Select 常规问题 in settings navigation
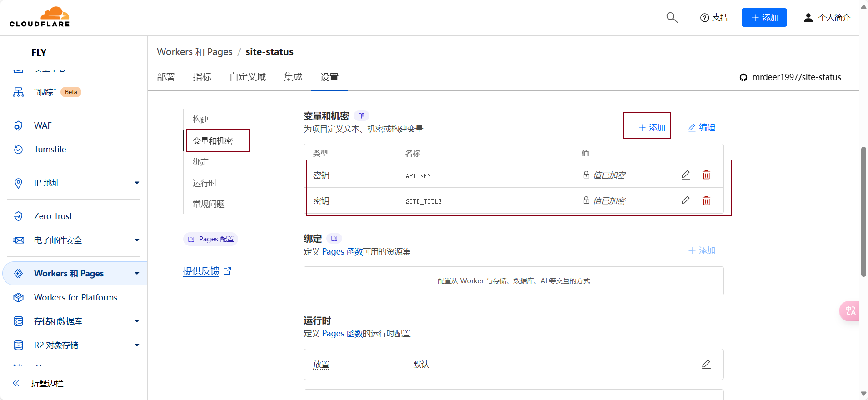868x400 pixels. click(209, 204)
